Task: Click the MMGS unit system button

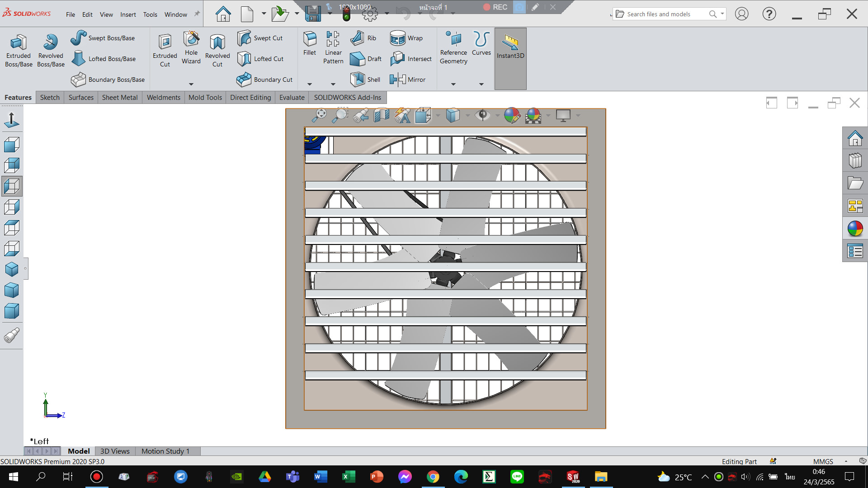Action: [823, 461]
